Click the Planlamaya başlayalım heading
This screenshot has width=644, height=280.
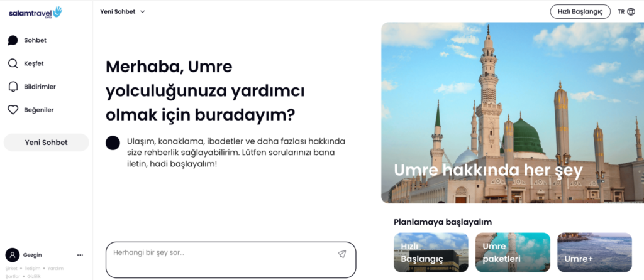coord(443,222)
